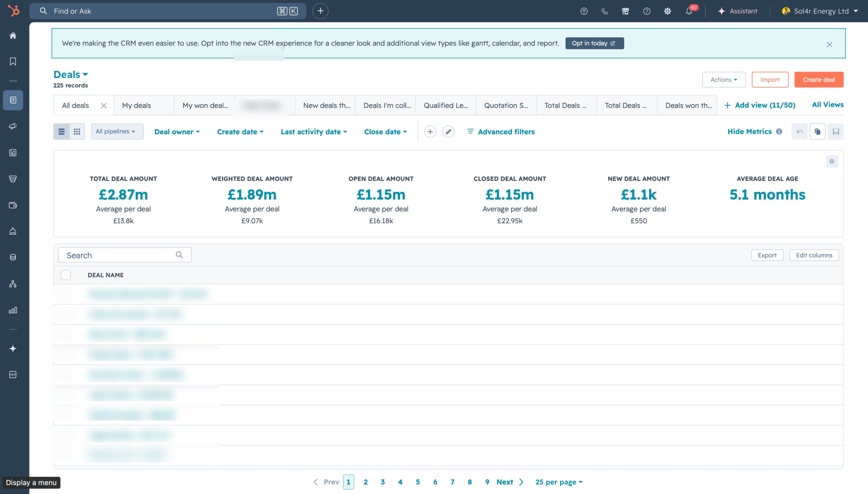Click the clone view copy icon
868x494 pixels.
point(817,132)
